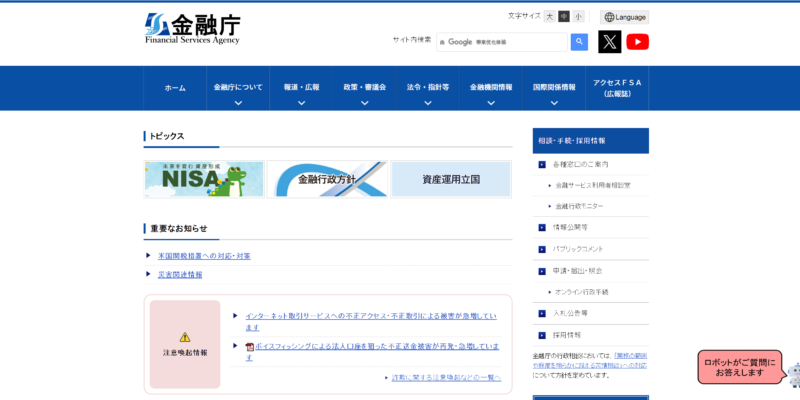The height and width of the screenshot is (400, 800).
Task: Click the サイト内検索 label
Action: pyautogui.click(x=412, y=40)
